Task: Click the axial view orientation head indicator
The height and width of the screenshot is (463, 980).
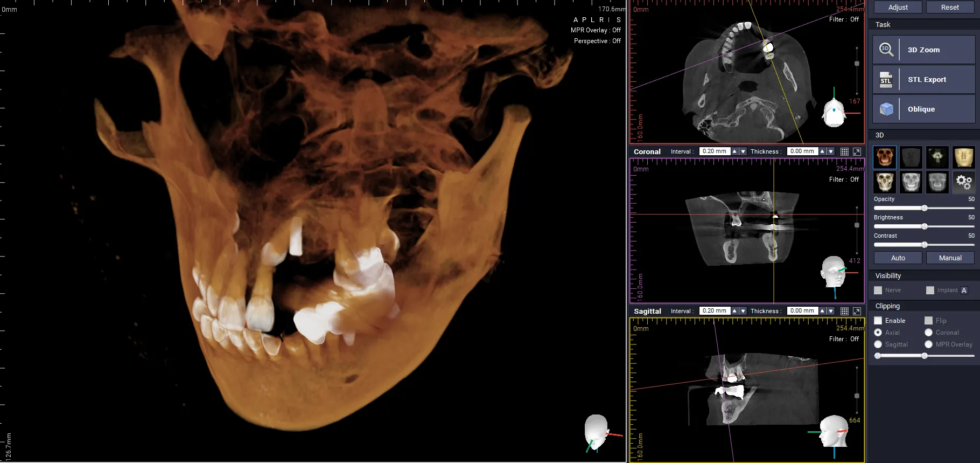Action: (834, 113)
